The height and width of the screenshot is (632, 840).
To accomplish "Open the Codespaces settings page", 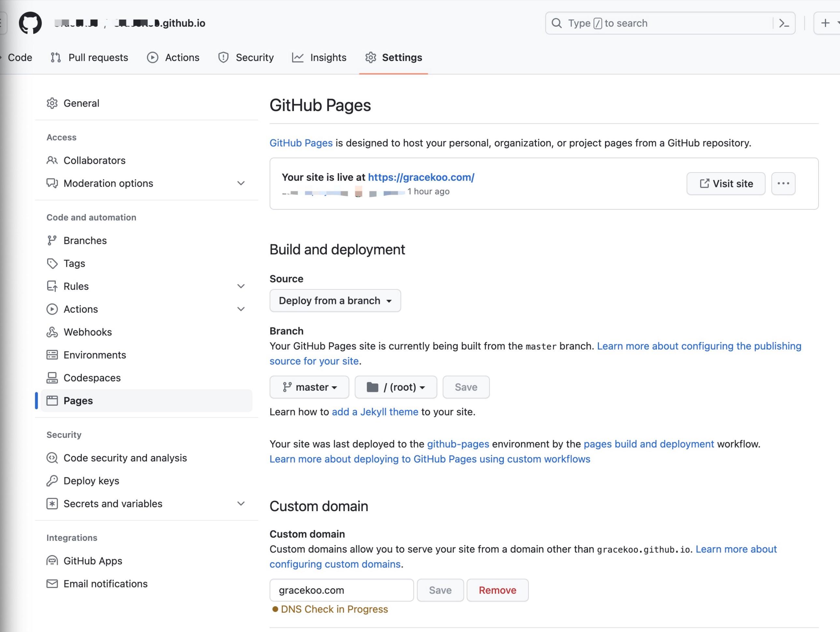I will [x=92, y=378].
